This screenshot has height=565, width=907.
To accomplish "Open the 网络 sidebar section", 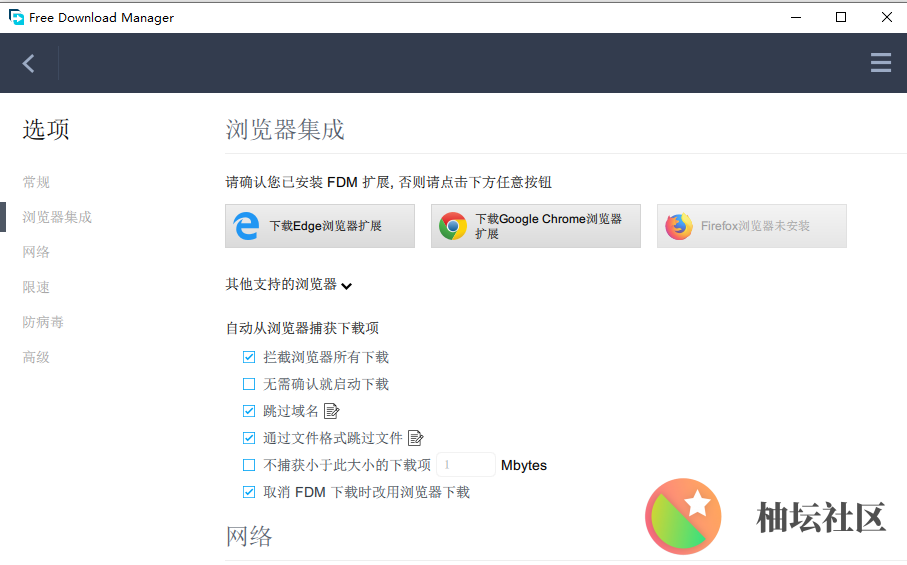I will [x=36, y=252].
